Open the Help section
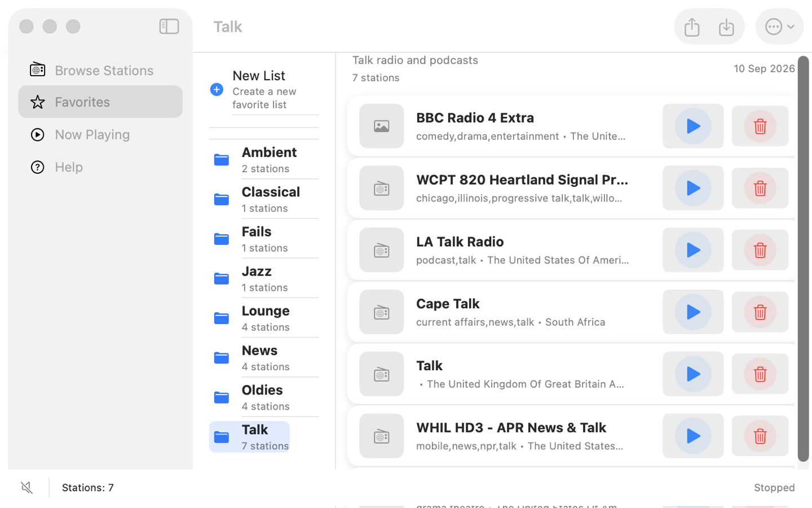The width and height of the screenshot is (812, 508). [100, 167]
